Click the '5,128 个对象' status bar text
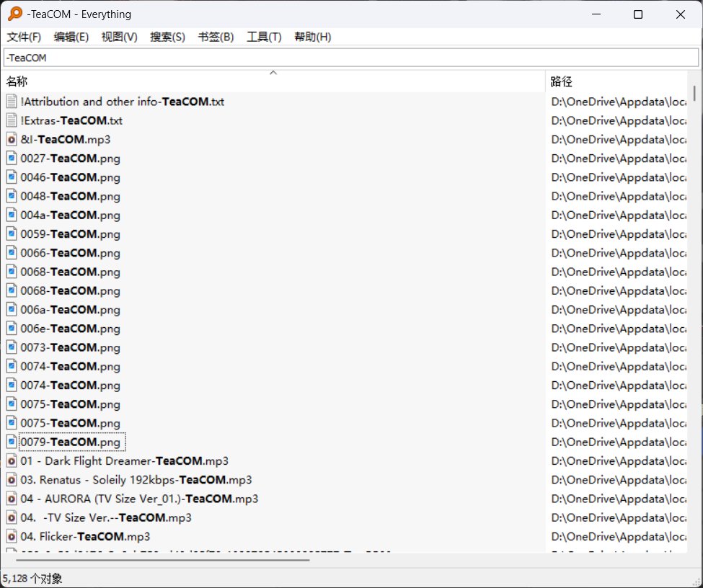 point(32,579)
